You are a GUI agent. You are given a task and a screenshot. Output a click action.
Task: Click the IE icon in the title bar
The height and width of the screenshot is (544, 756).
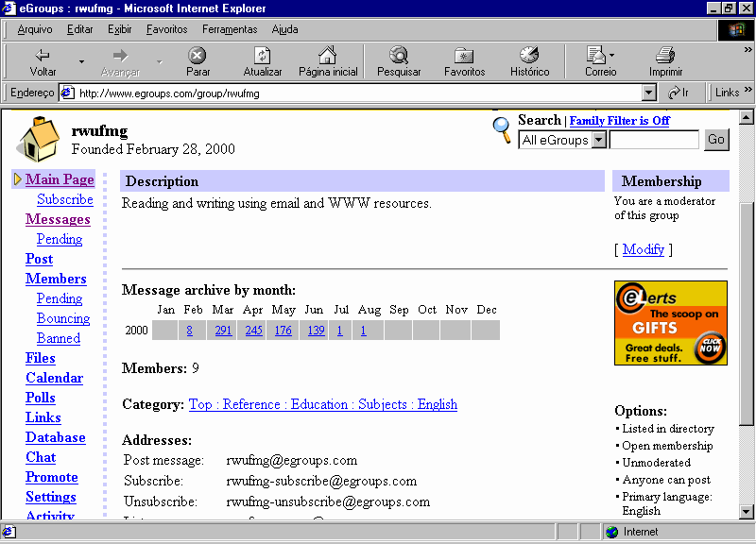[9, 8]
